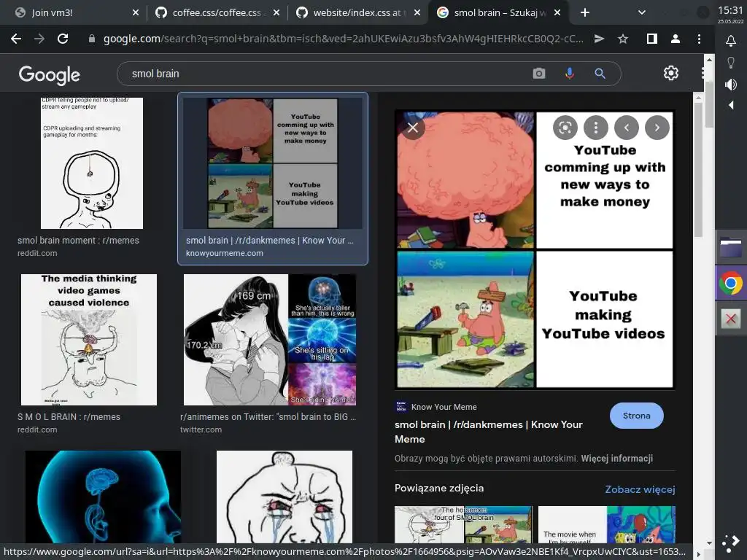This screenshot has height=560, width=747.
Task: Open the YouTube Patrick meme thumbnail in results
Action: coord(273,163)
